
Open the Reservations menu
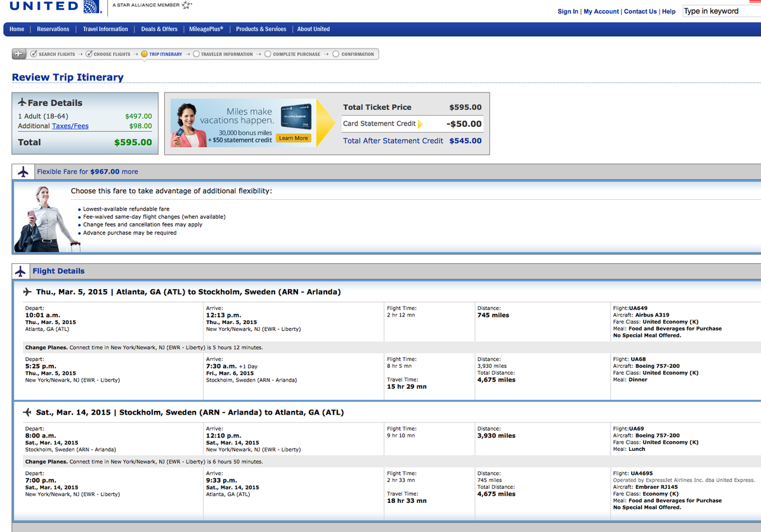pyautogui.click(x=53, y=29)
